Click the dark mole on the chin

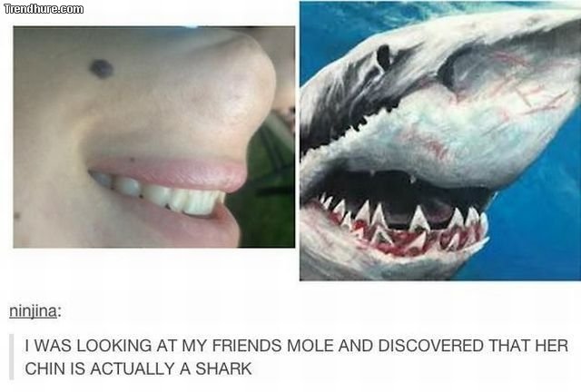[101, 69]
